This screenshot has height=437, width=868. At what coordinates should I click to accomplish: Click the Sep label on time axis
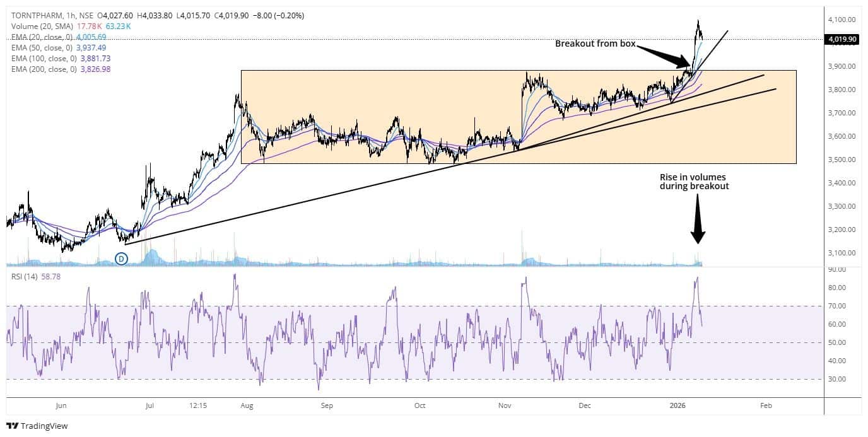[x=326, y=406]
